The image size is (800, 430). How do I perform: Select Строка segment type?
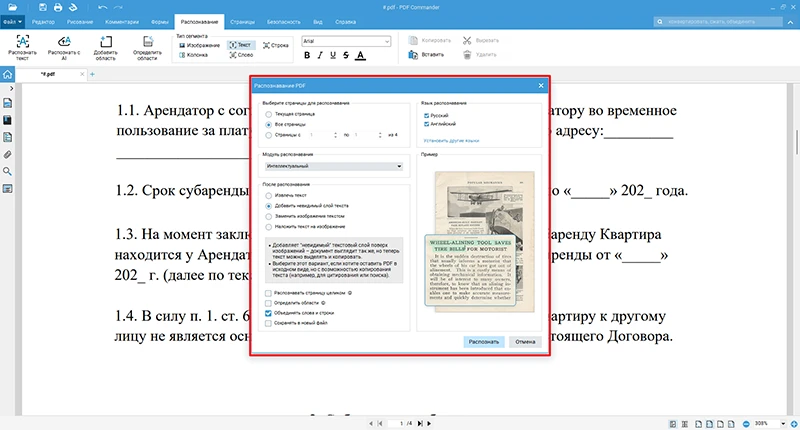(276, 45)
